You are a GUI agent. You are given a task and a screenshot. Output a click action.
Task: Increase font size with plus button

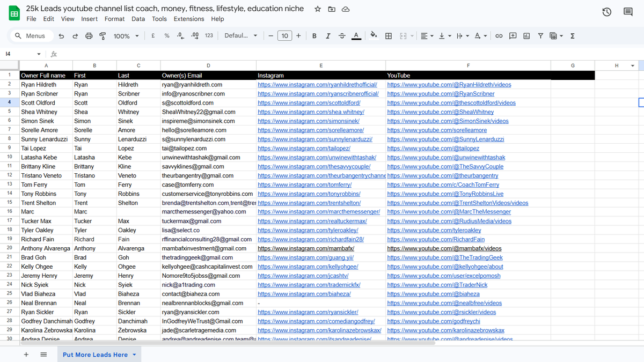pos(298,36)
